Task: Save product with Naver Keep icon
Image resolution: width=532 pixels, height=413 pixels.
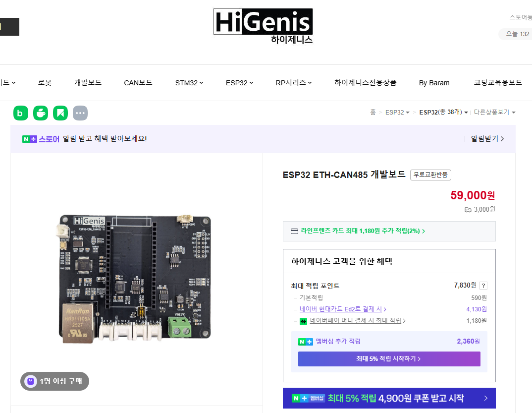Action: pos(60,113)
